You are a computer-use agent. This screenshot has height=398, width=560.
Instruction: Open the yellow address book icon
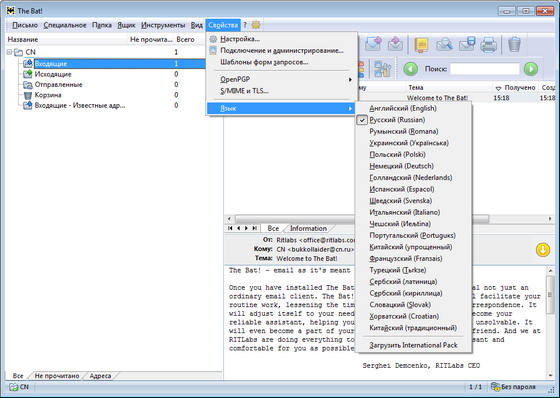(x=421, y=45)
